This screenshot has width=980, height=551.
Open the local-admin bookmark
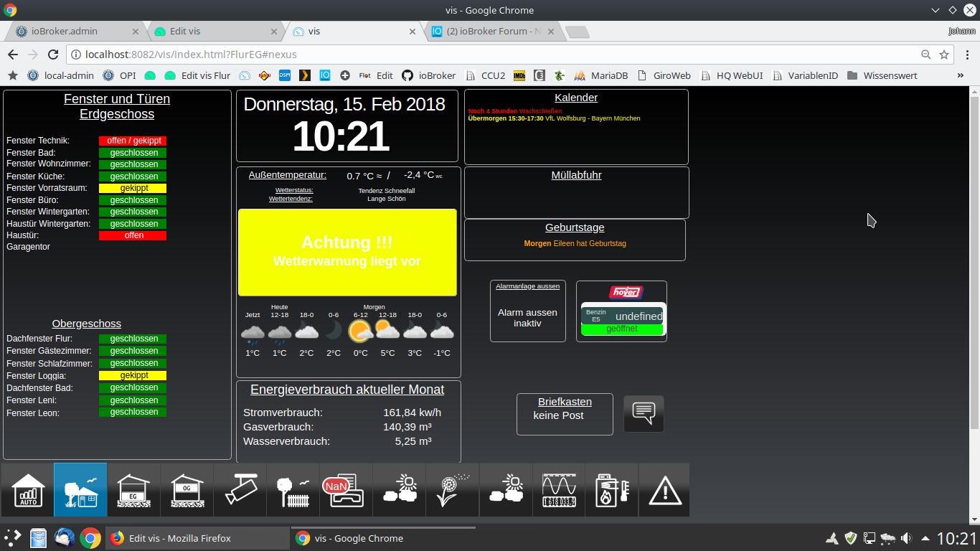(x=60, y=75)
